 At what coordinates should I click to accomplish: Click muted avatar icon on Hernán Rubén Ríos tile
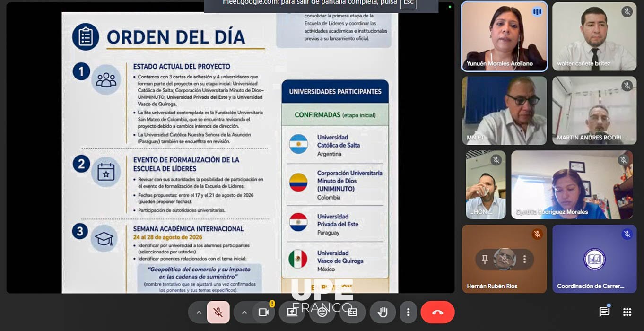(x=504, y=259)
